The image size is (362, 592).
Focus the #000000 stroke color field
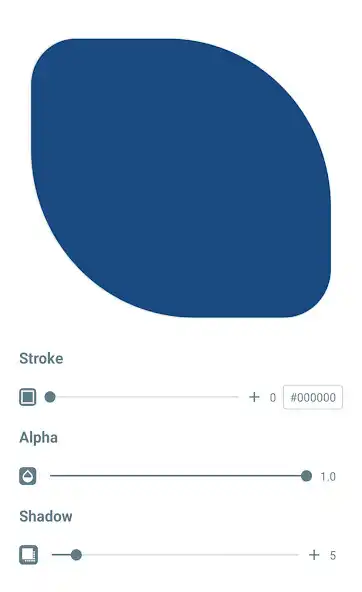click(313, 397)
